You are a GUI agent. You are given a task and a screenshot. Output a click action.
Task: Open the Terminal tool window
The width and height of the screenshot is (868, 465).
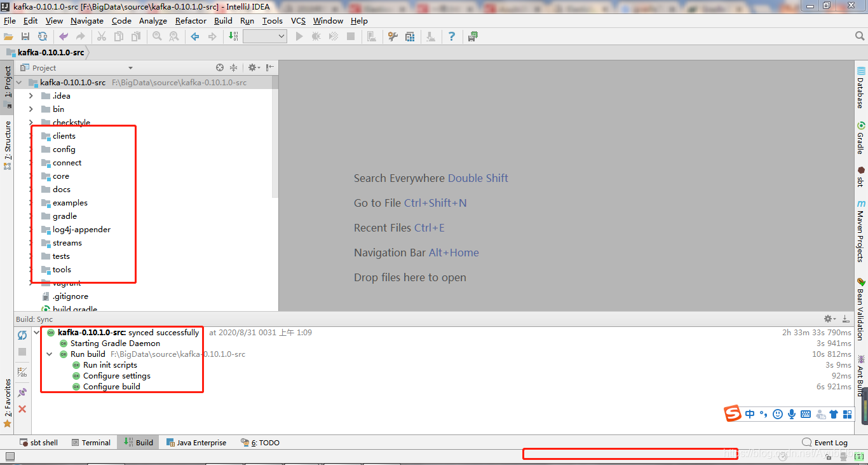pyautogui.click(x=91, y=443)
